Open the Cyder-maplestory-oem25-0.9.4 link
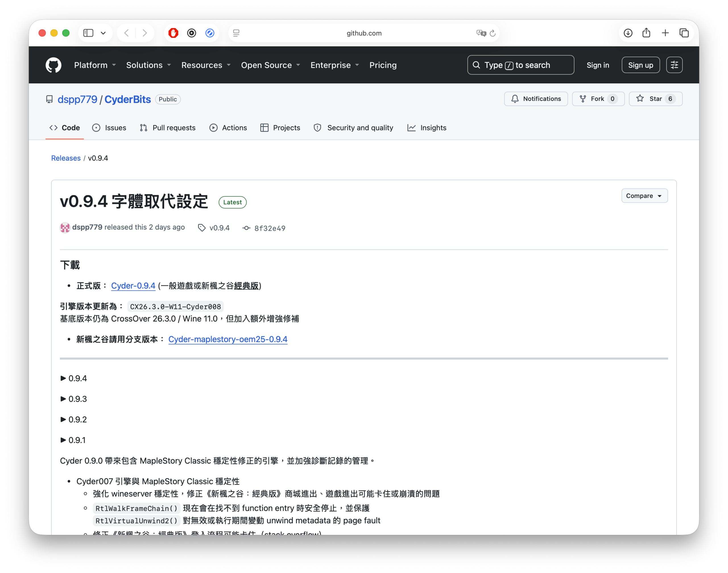Image resolution: width=728 pixels, height=573 pixels. pos(228,339)
